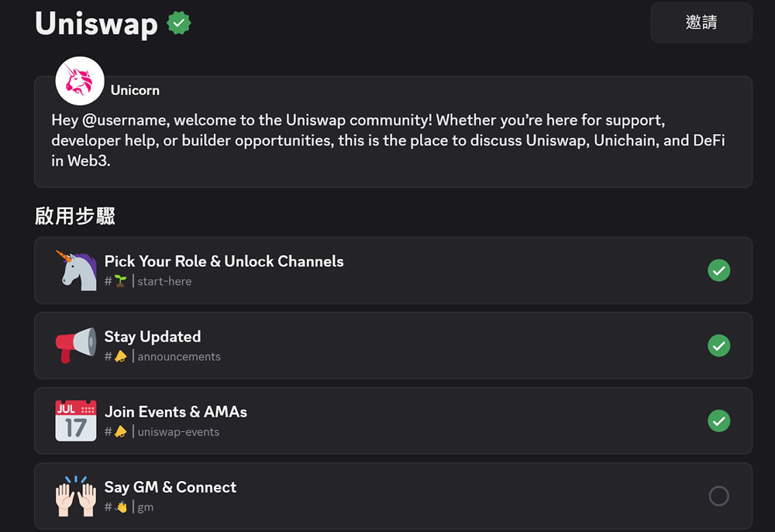This screenshot has width=775, height=532.
Task: Check the empty Say GM & Connect circle
Action: [718, 496]
